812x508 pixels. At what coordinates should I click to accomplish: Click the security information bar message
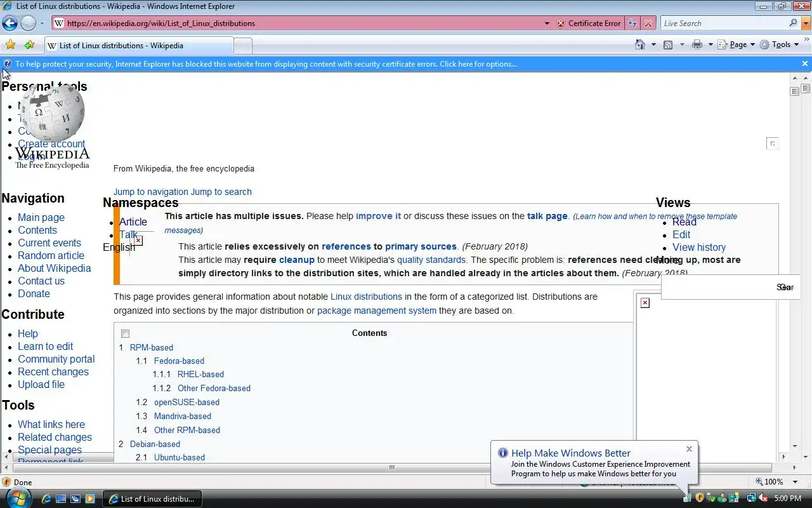pyautogui.click(x=266, y=64)
